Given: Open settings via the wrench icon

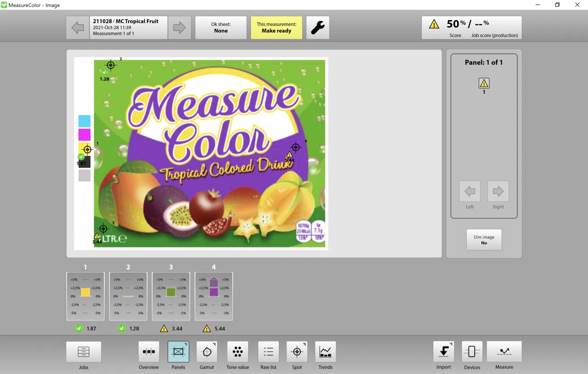Looking at the screenshot, I should [318, 27].
